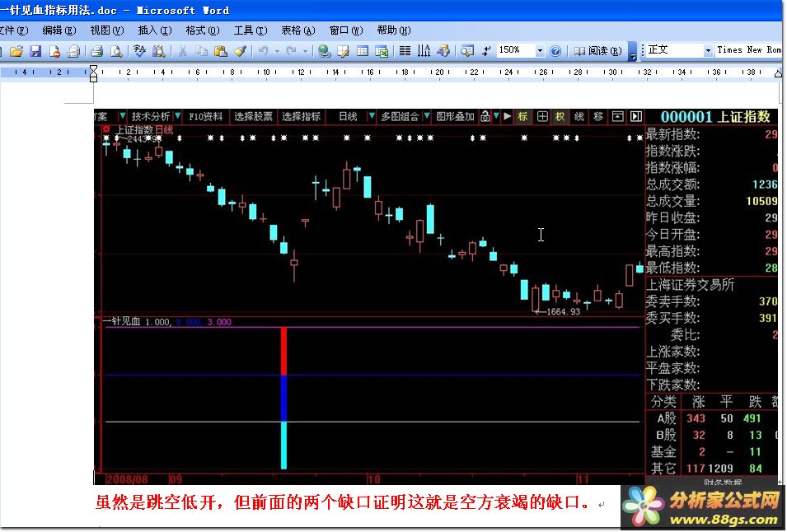The image size is (787, 532).
Task: Toggle the 移 button
Action: (597, 116)
